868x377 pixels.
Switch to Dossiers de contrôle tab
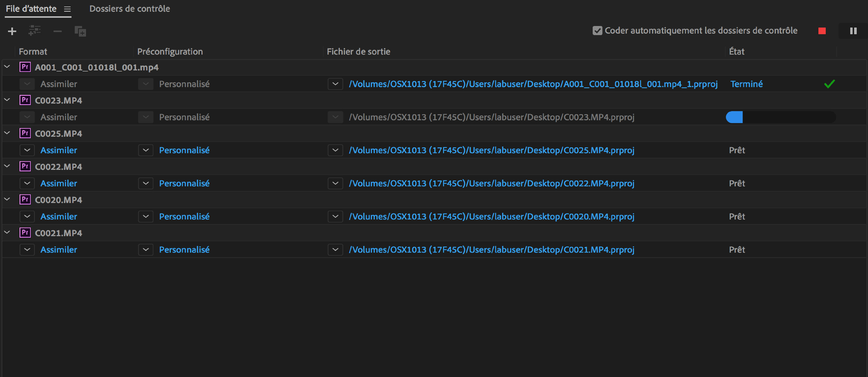tap(129, 9)
